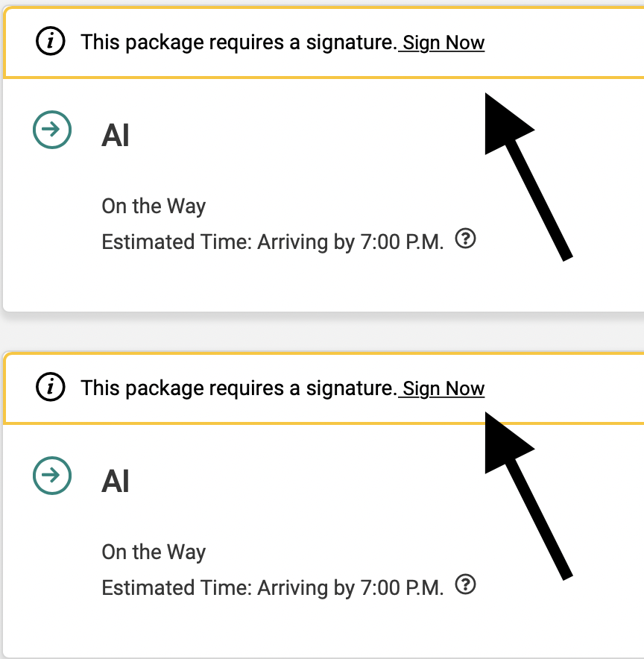Image resolution: width=644 pixels, height=659 pixels.
Task: Click the green arrow icon on the second card
Action: coord(52,476)
